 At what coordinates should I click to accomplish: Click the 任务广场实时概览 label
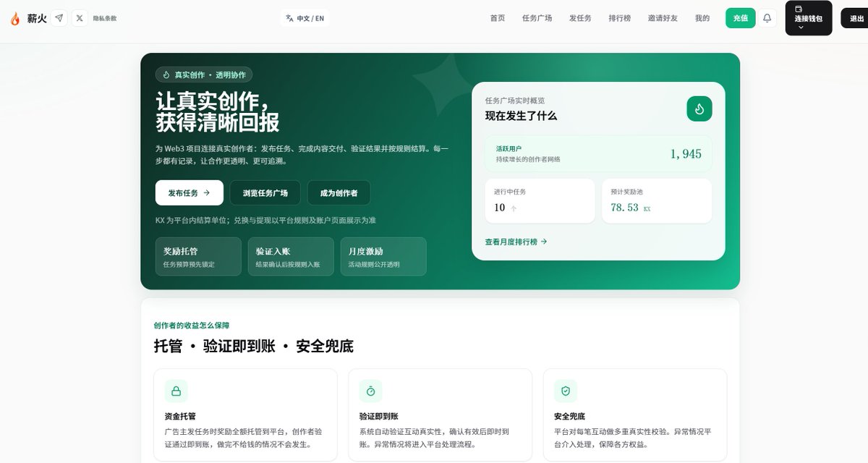pyautogui.click(x=515, y=101)
